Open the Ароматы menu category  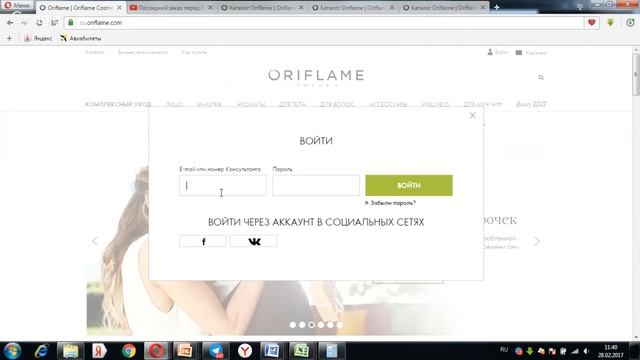point(251,104)
